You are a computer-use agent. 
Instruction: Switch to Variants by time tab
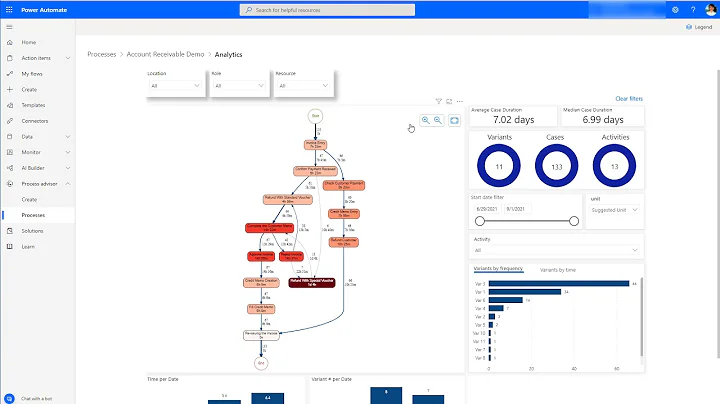558,270
